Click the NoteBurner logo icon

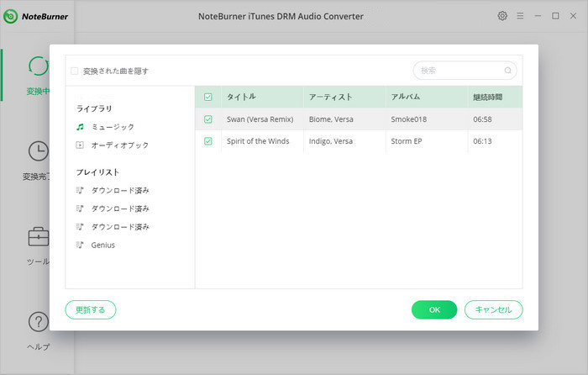click(x=10, y=16)
